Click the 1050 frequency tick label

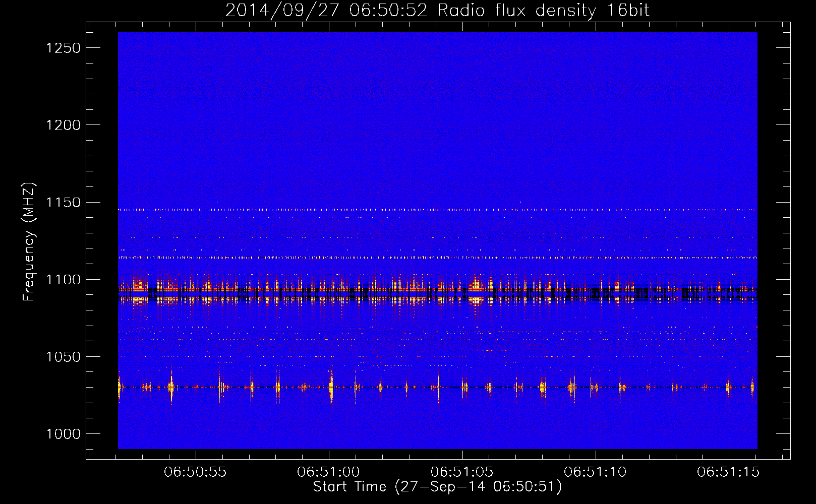(x=64, y=357)
